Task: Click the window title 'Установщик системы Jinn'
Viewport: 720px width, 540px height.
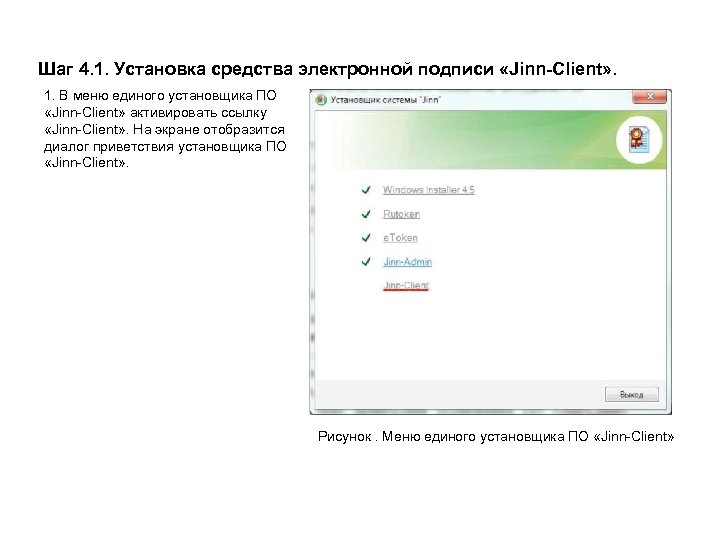Action: [x=386, y=100]
